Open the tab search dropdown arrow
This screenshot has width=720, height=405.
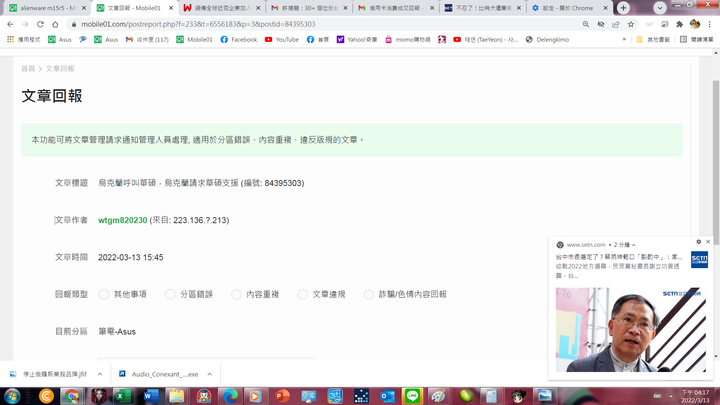[660, 8]
